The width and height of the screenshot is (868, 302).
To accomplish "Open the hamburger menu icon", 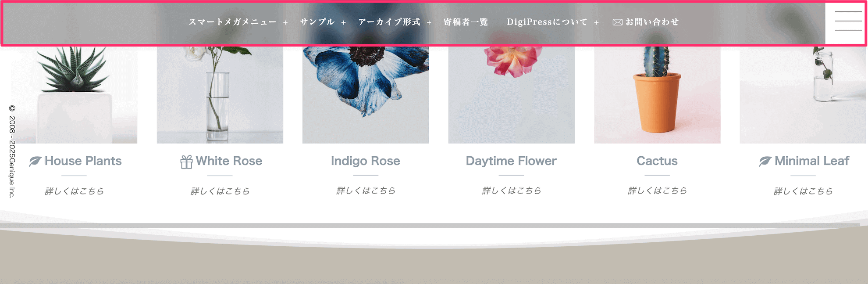I will pos(848,22).
